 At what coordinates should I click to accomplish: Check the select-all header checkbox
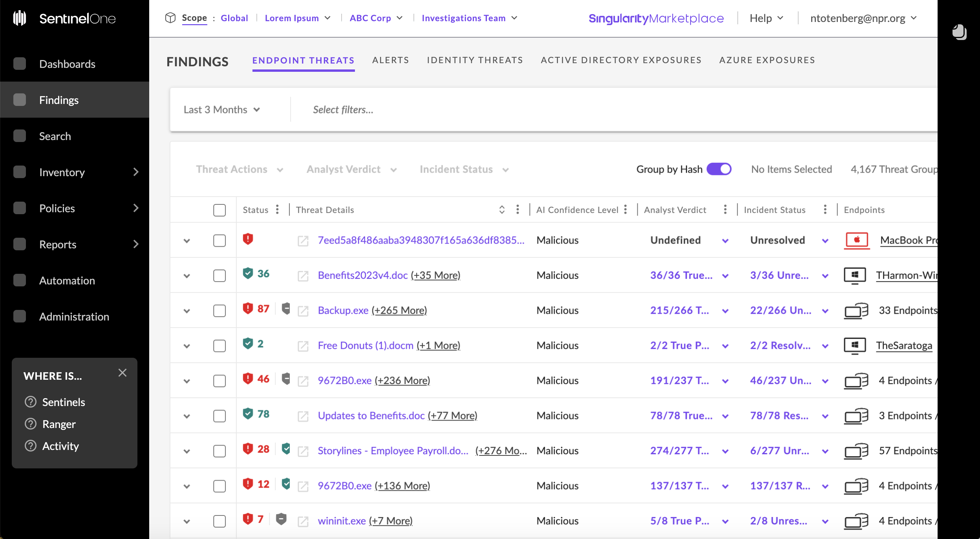tap(219, 210)
